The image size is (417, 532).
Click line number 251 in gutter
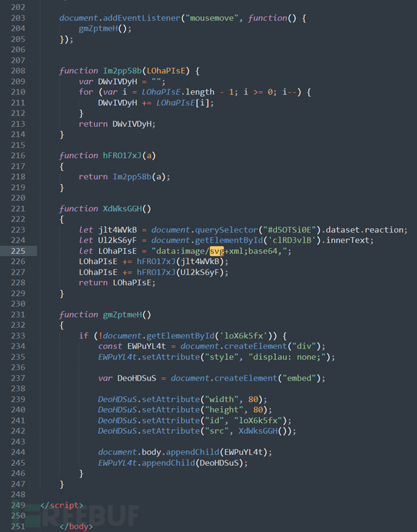(18, 527)
